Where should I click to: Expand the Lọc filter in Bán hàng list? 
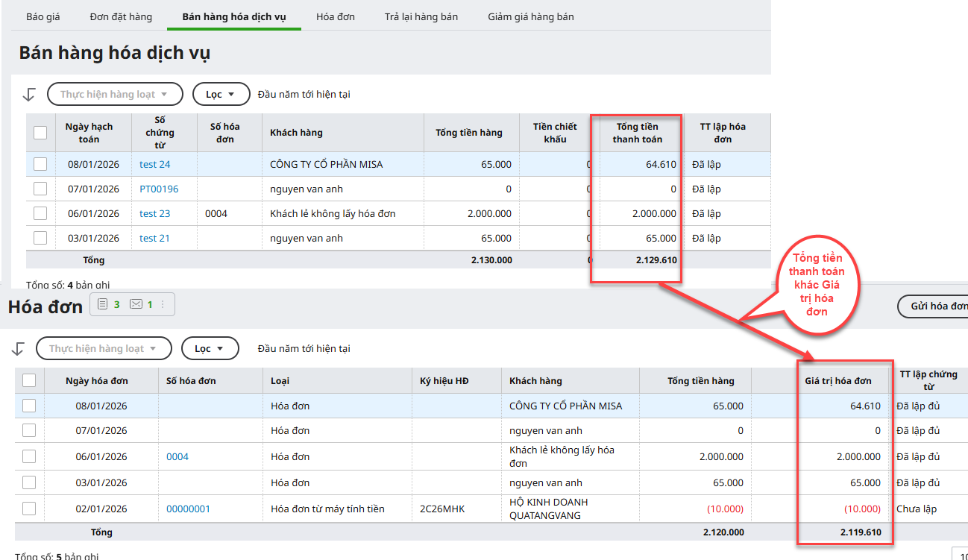[221, 95]
